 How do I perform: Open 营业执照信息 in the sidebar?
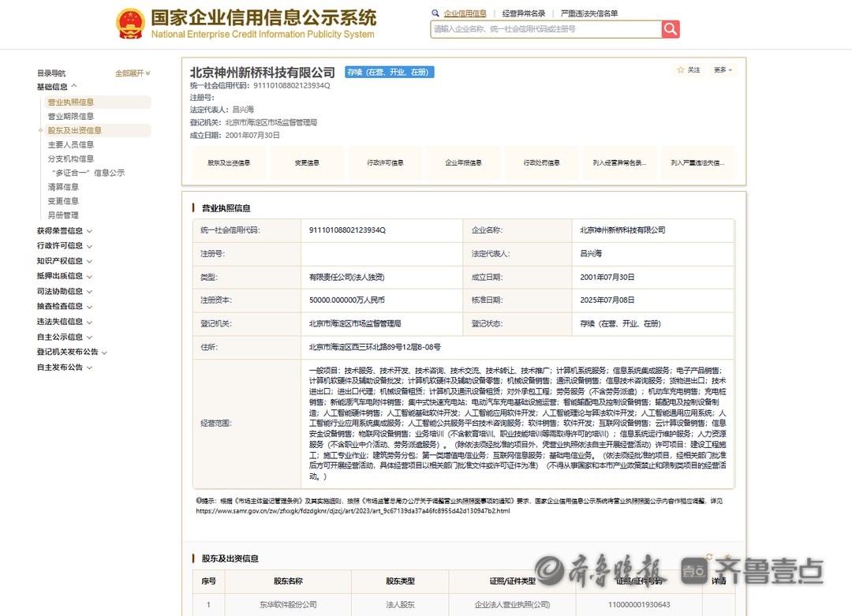[x=98, y=102]
